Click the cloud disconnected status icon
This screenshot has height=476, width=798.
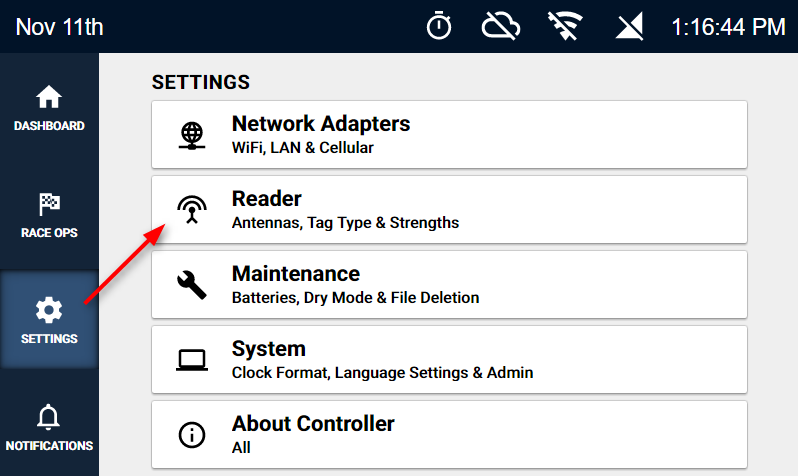click(501, 26)
